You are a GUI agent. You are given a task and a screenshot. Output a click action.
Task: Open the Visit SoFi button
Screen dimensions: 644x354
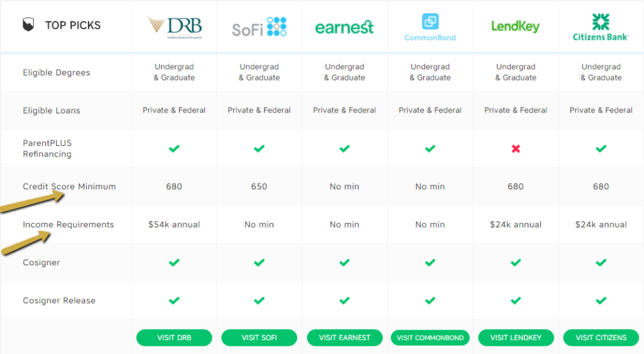point(259,338)
